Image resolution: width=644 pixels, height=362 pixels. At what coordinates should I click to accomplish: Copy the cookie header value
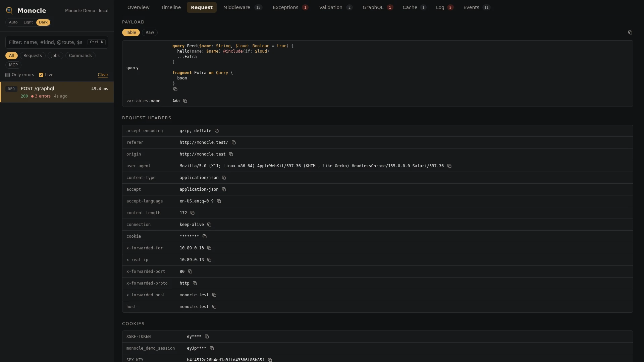pyautogui.click(x=205, y=236)
